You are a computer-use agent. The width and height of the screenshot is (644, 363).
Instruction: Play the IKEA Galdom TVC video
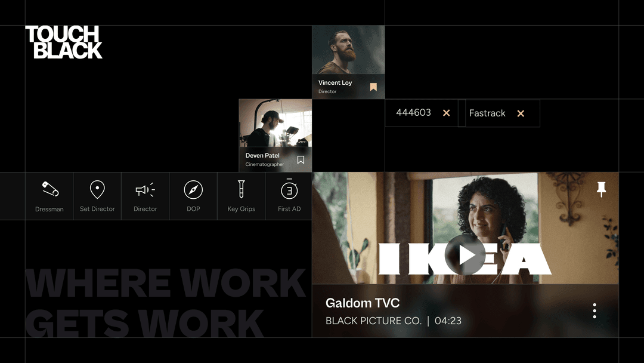(465, 255)
